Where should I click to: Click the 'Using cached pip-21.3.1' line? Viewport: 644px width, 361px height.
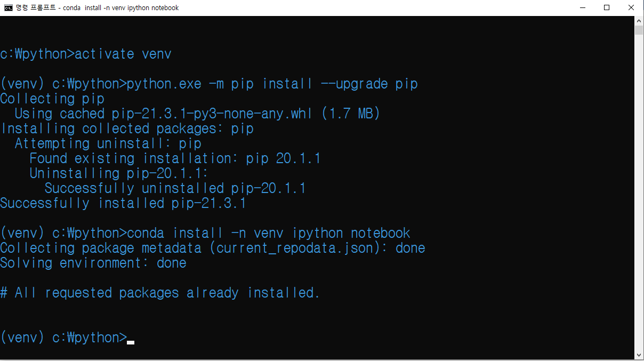197,114
